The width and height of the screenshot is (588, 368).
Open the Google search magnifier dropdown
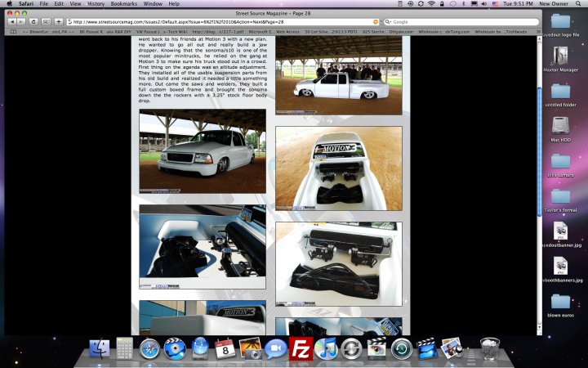click(388, 21)
